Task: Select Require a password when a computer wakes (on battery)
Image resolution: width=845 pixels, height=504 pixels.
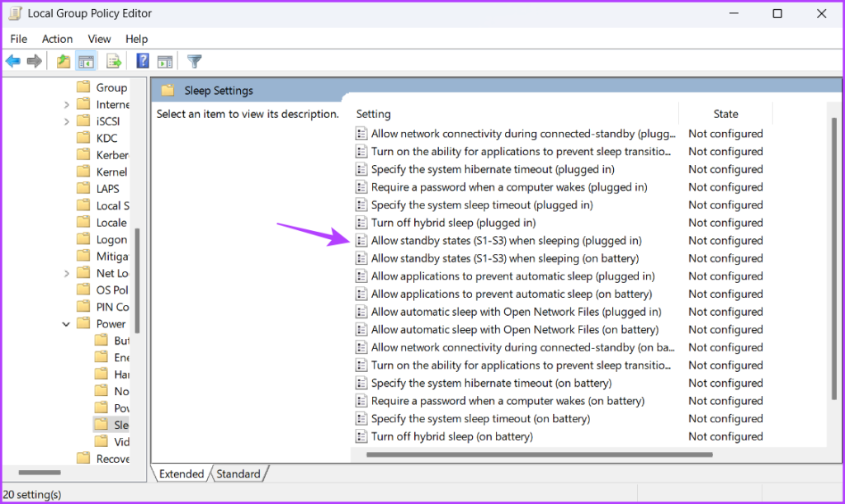Action: [x=507, y=401]
